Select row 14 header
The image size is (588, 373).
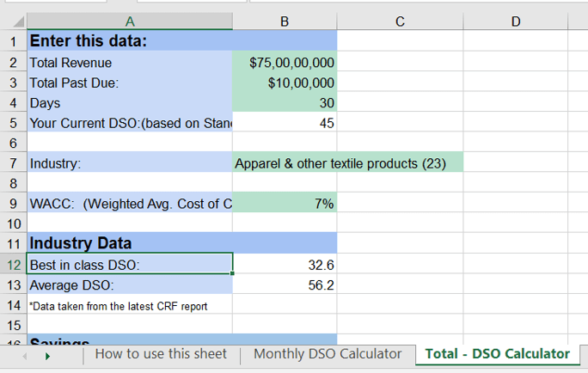click(x=14, y=305)
